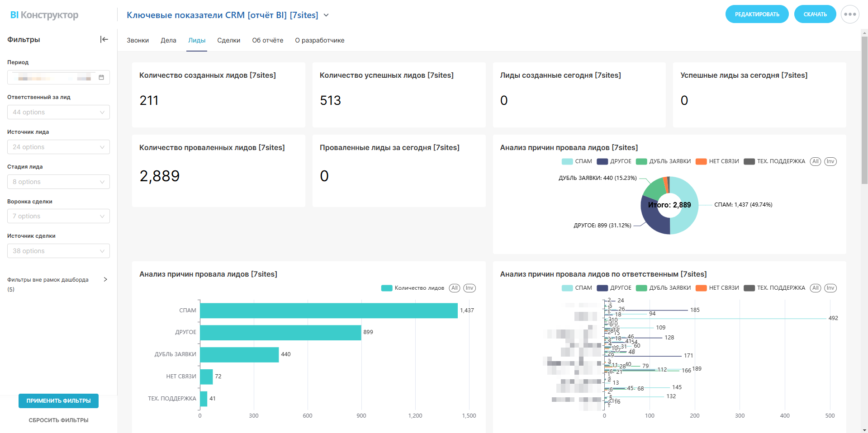
Task: Switch to the Сделки tab
Action: [x=228, y=40]
